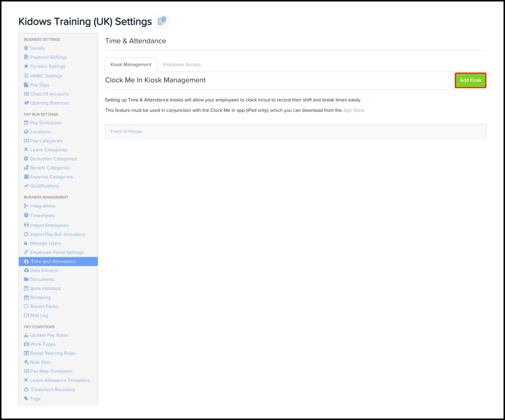Click the hammer icon beside Rule Sets
This screenshot has height=420, width=505.
(x=26, y=362)
